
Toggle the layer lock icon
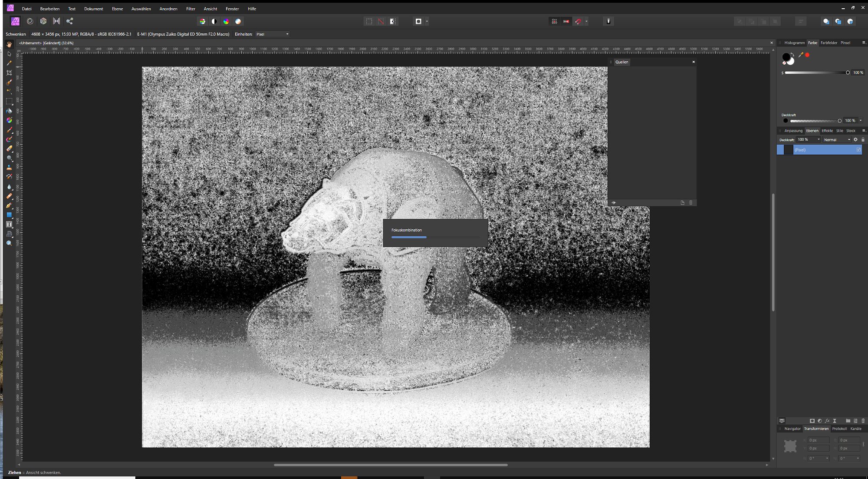pyautogui.click(x=863, y=140)
